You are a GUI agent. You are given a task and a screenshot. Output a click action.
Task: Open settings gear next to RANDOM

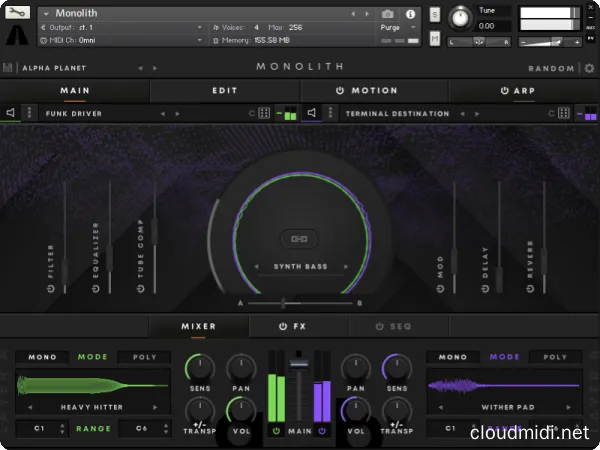(x=589, y=68)
